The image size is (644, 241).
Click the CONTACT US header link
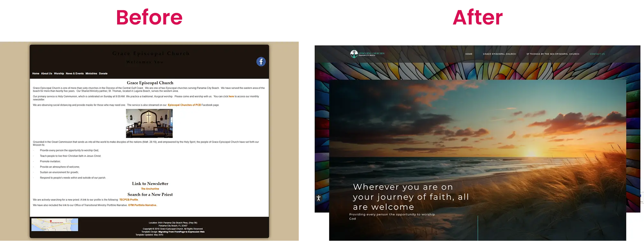(597, 54)
